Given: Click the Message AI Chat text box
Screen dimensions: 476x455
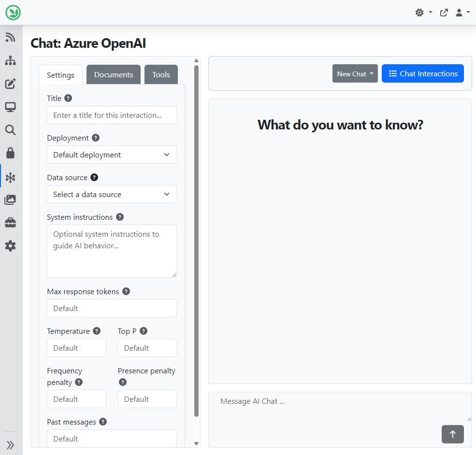Looking at the screenshot, I should pos(340,407).
